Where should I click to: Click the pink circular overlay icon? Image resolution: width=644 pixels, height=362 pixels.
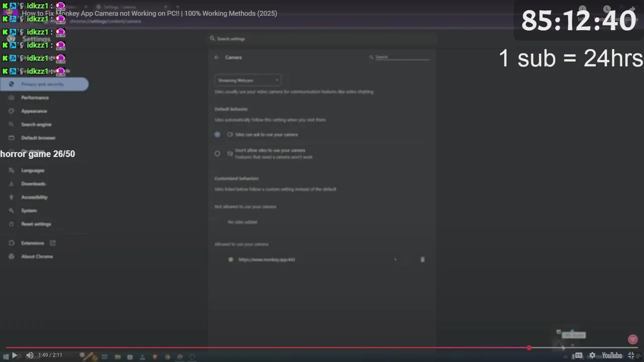click(x=633, y=339)
